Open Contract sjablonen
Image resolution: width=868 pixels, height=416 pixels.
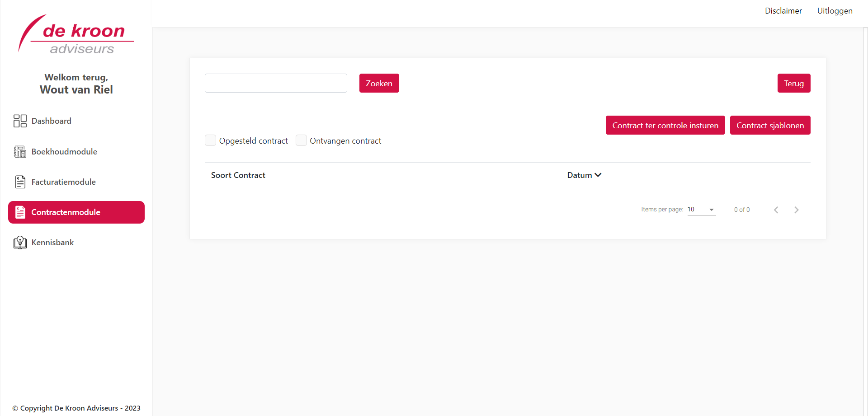pos(770,126)
